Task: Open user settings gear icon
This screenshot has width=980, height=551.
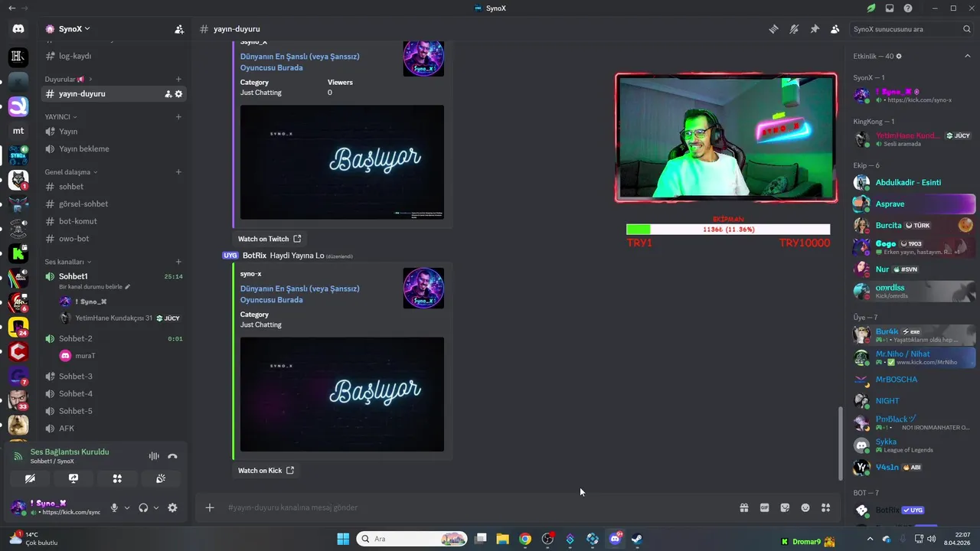Action: (x=172, y=507)
